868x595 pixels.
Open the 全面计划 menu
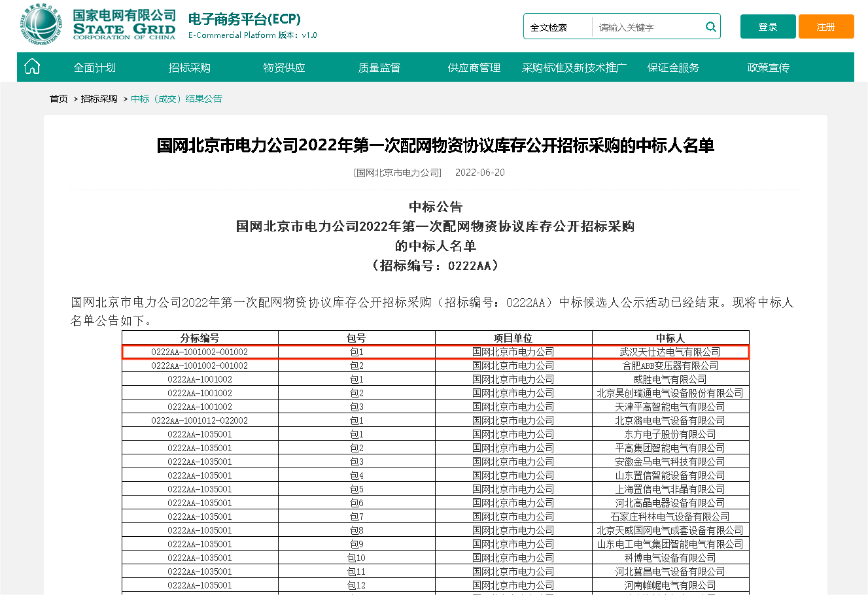[x=95, y=67]
